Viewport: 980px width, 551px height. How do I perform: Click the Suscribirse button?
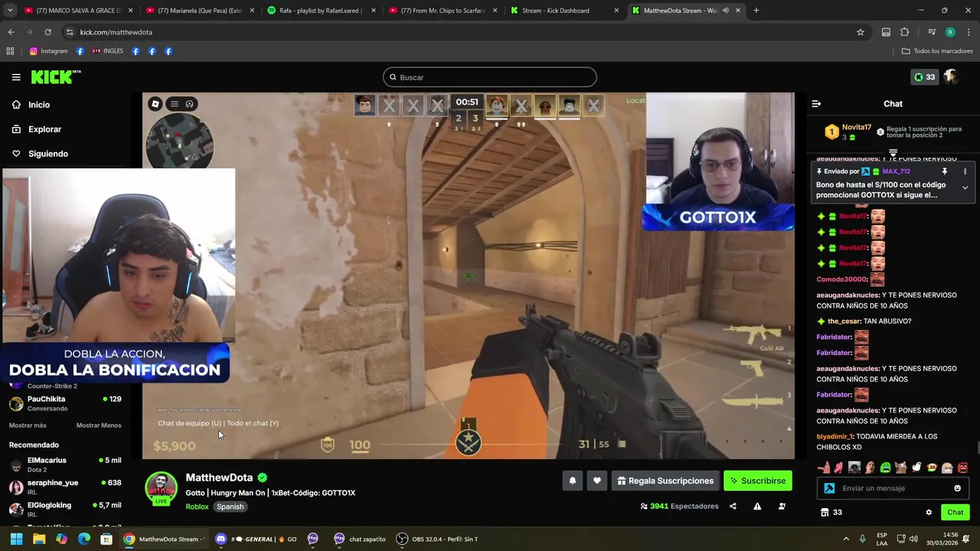coord(758,481)
